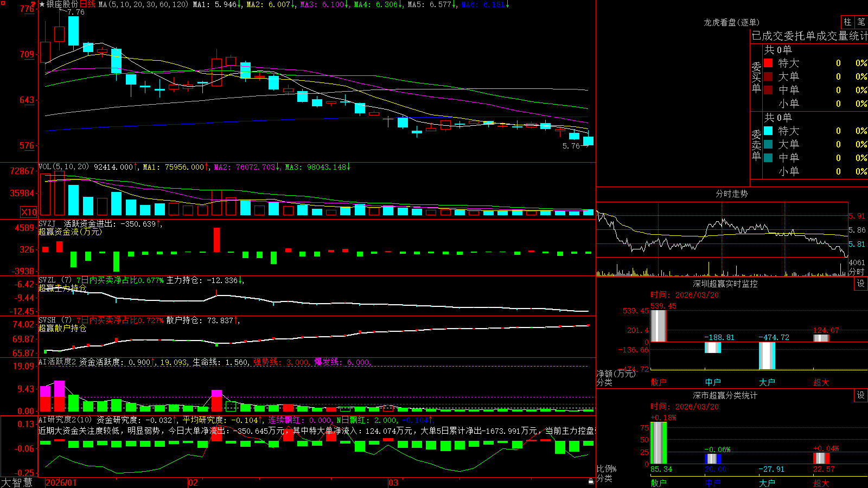The width and height of the screenshot is (868, 488).
Task: Click the 03 month timeline marker
Action: click(x=393, y=483)
